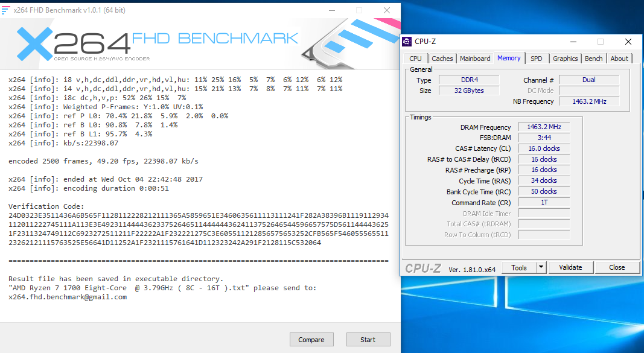Click the DRAM Frequency value field
The image size is (644, 353).
[544, 127]
